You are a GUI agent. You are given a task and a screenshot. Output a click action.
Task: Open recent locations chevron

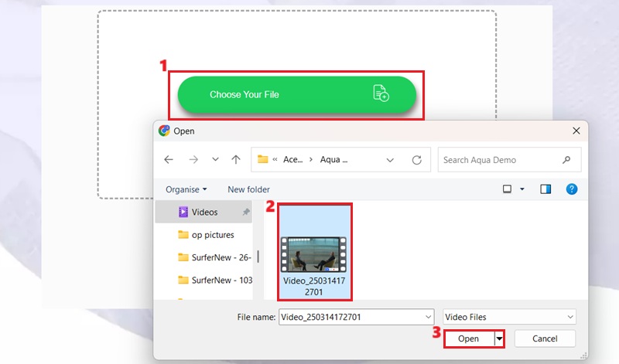pyautogui.click(x=215, y=159)
